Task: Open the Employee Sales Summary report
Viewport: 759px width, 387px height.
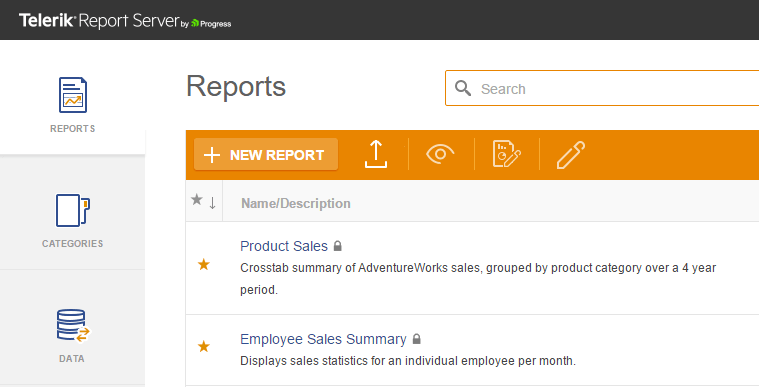Action: pos(323,339)
